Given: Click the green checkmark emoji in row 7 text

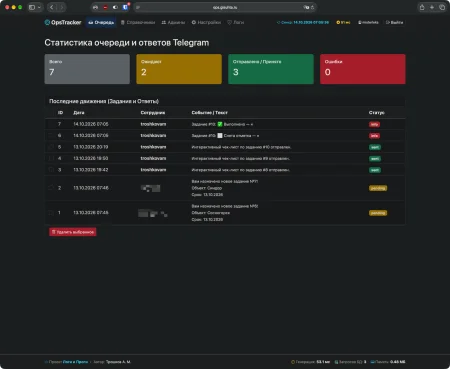Looking at the screenshot, I should click(220, 124).
